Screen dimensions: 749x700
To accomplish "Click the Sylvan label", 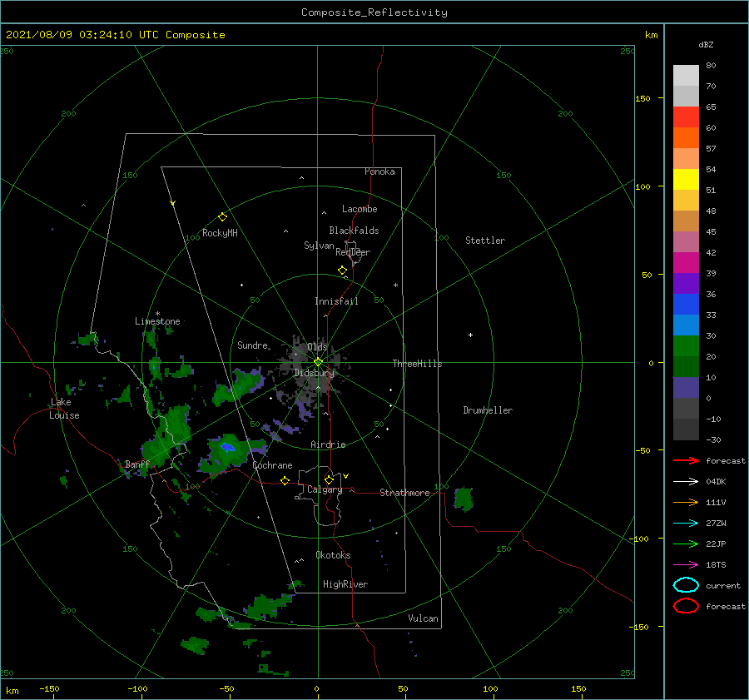I will [319, 246].
